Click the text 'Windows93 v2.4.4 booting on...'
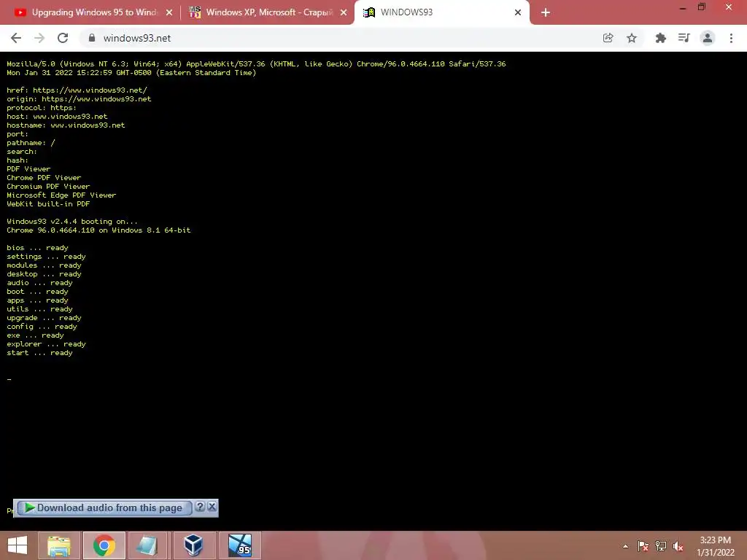This screenshot has width=747, height=560. (72, 222)
